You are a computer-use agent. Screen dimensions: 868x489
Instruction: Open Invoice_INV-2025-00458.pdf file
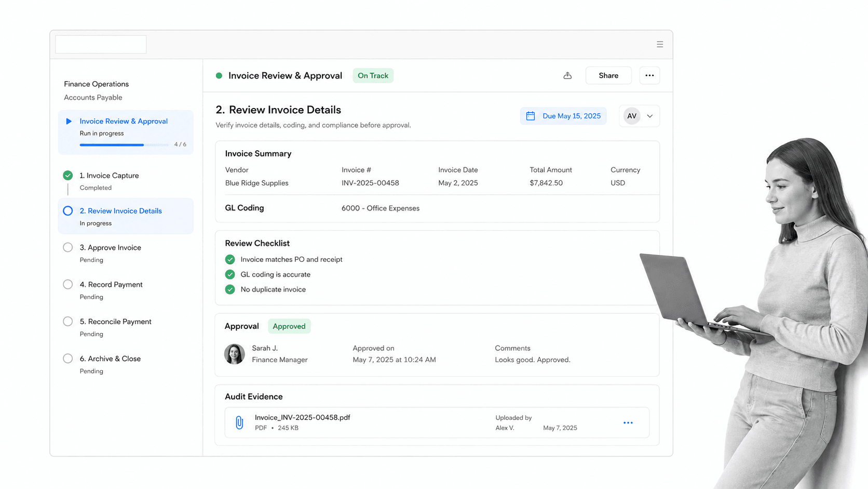point(302,417)
